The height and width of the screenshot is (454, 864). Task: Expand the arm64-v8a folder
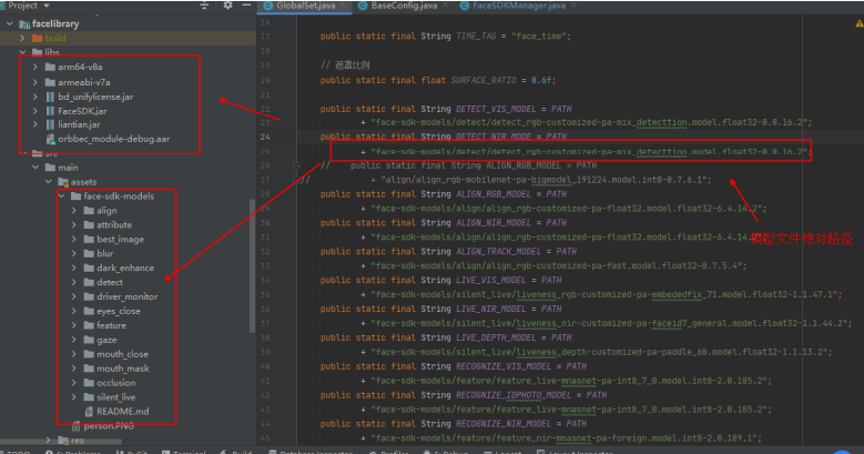coord(36,67)
